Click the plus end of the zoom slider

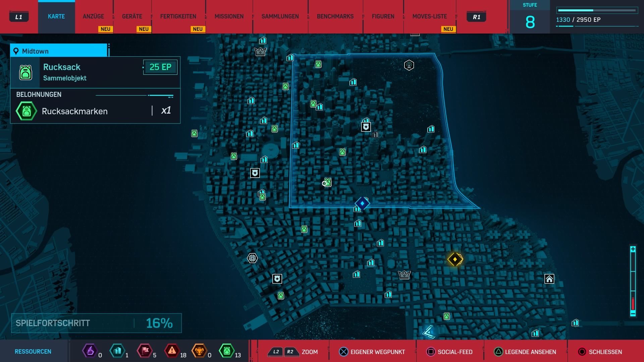click(633, 249)
